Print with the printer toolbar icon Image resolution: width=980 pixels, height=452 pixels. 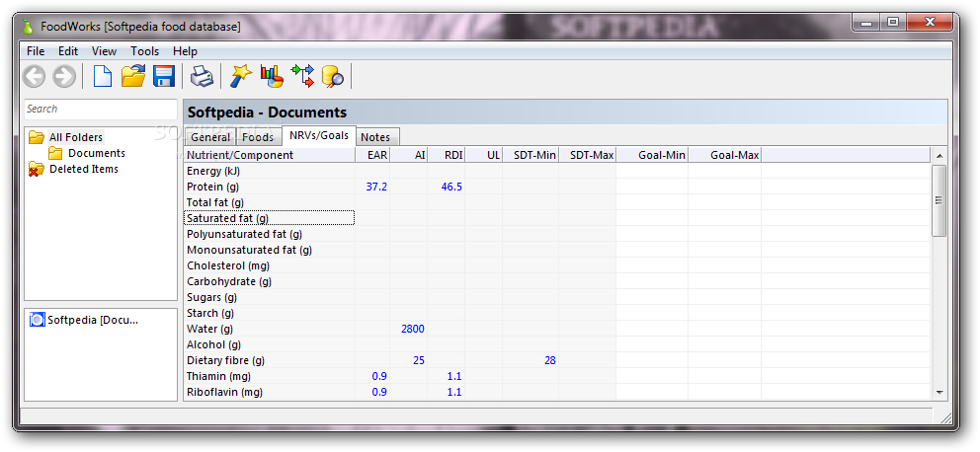pos(202,76)
